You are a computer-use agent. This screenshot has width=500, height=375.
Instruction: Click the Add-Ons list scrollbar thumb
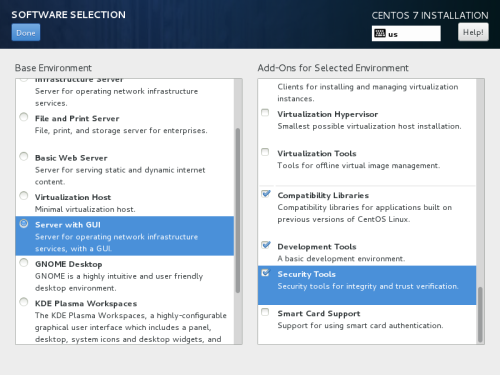(480, 315)
